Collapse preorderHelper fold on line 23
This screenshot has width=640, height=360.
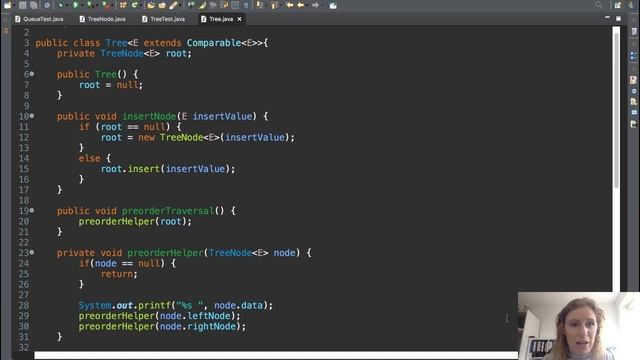coord(32,252)
